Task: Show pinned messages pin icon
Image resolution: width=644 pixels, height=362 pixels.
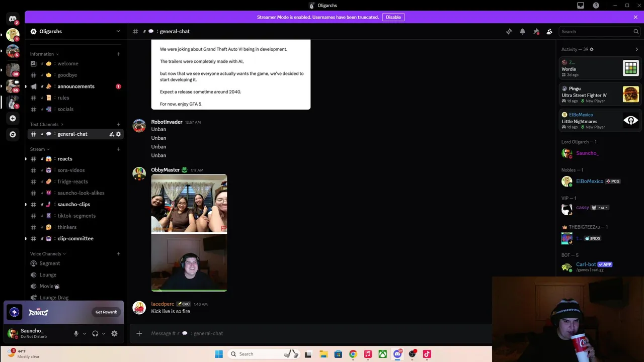Action: 536,31
